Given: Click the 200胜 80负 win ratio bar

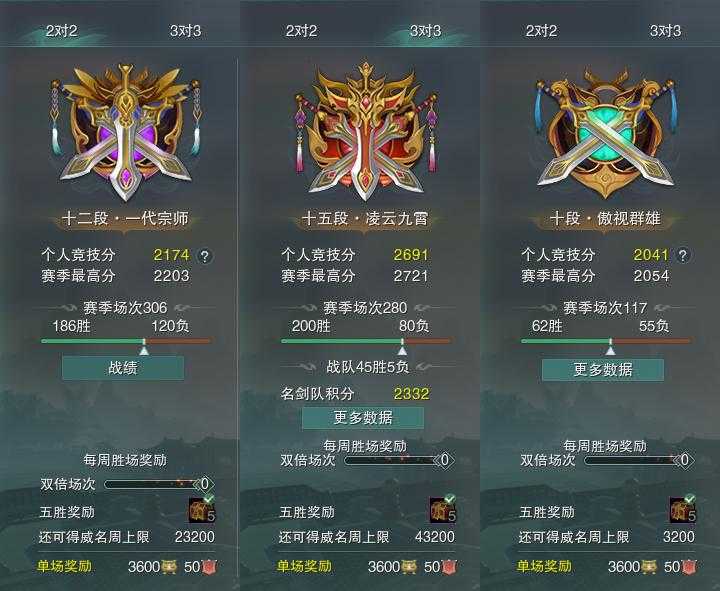Looking at the screenshot, I should click(366, 341).
